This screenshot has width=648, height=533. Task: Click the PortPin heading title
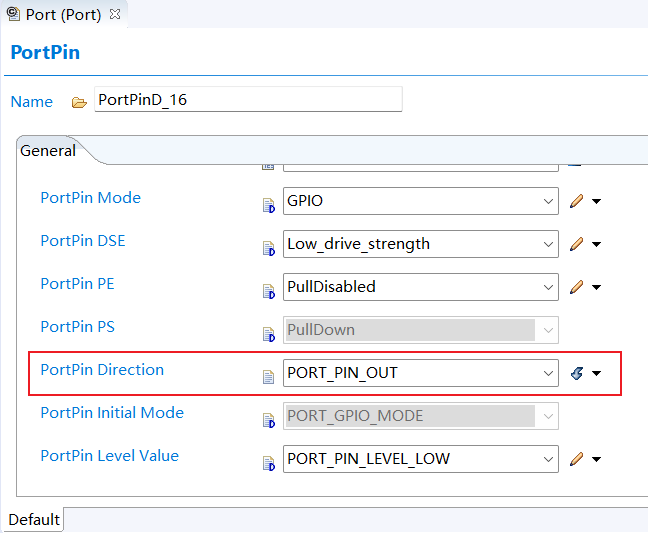coord(45,52)
